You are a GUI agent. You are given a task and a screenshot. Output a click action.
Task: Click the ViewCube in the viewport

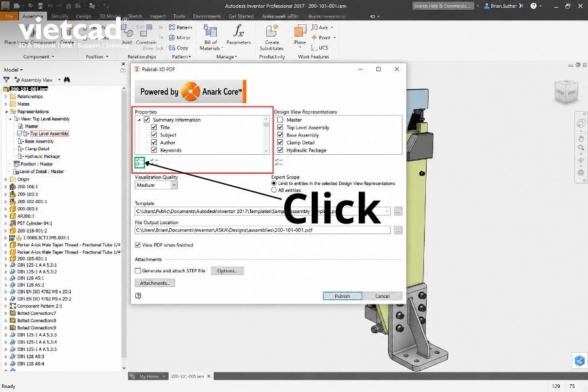[566, 91]
